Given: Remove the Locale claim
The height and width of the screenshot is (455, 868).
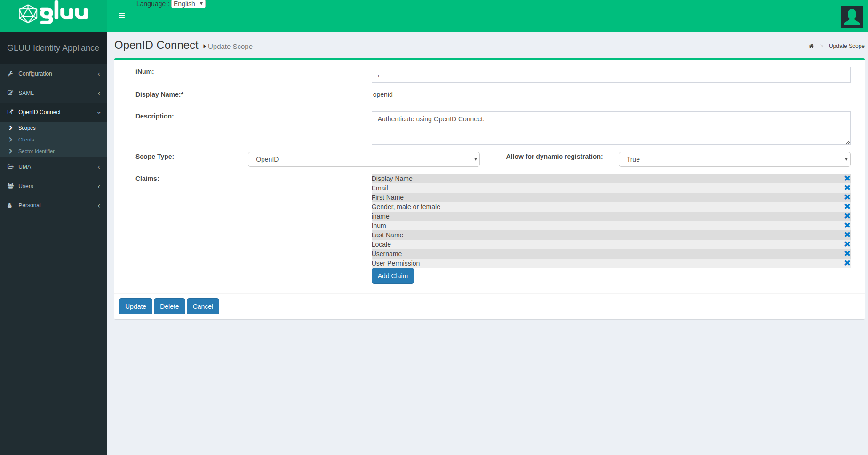Looking at the screenshot, I should pyautogui.click(x=847, y=244).
